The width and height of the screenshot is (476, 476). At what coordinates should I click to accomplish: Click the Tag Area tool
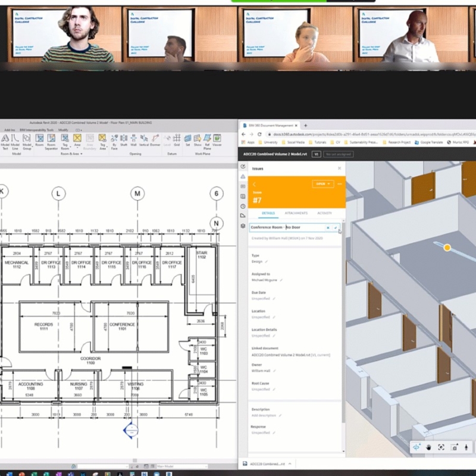pos(102,142)
